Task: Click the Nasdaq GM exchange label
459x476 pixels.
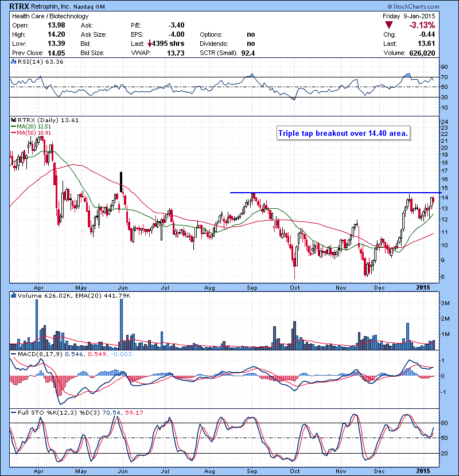Action: pyautogui.click(x=89, y=7)
